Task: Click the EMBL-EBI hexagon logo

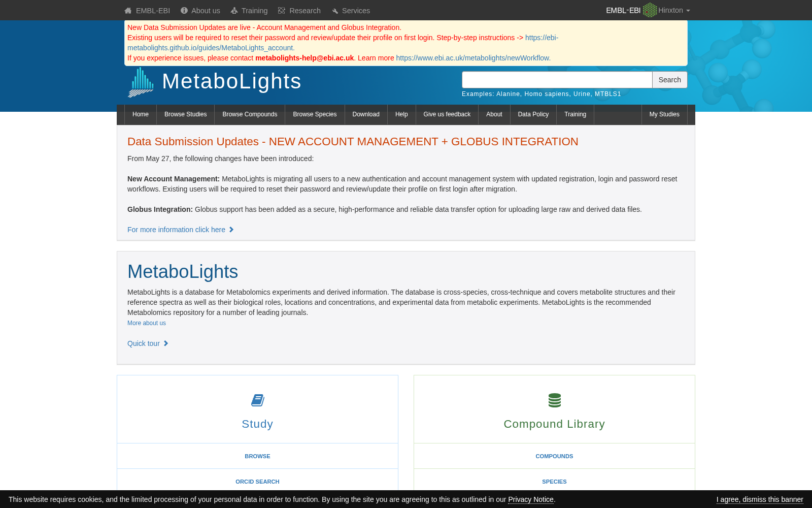Action: (650, 10)
